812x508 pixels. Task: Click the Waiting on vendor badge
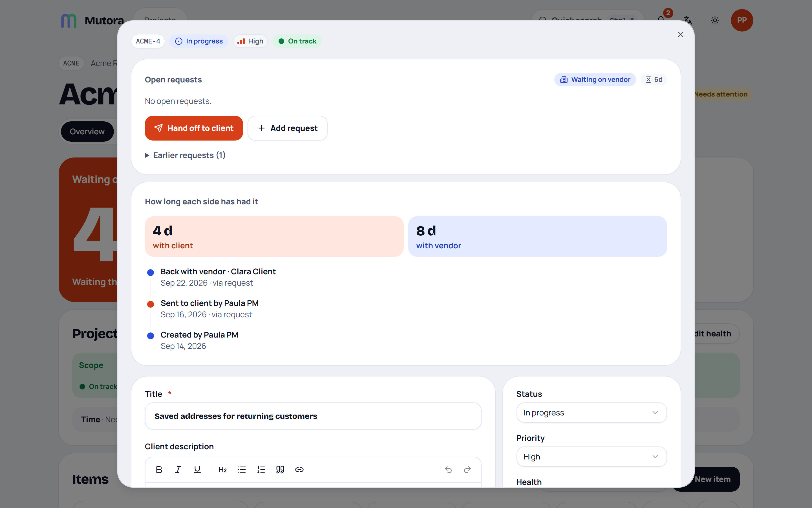[595, 80]
